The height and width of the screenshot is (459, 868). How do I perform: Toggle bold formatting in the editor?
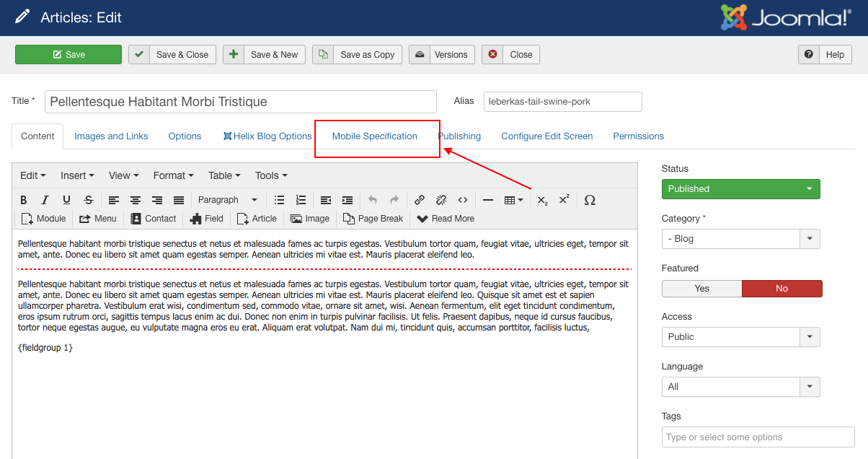(23, 200)
